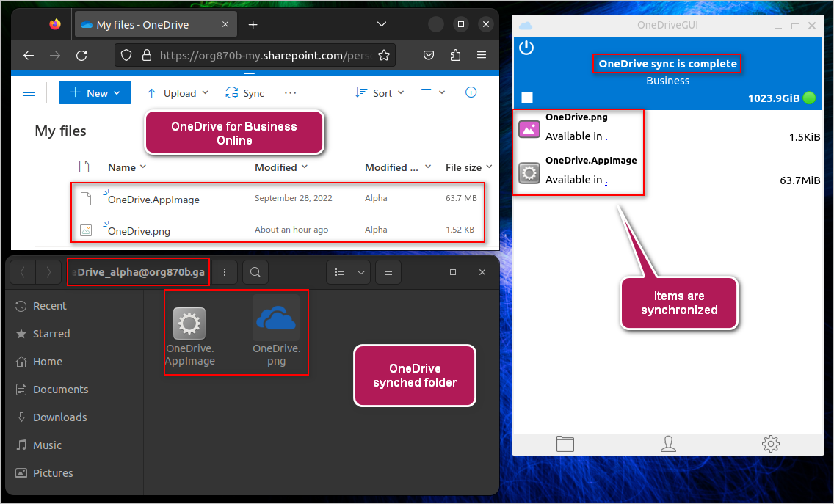
Task: Click the padlock site security icon
Action: (147, 55)
